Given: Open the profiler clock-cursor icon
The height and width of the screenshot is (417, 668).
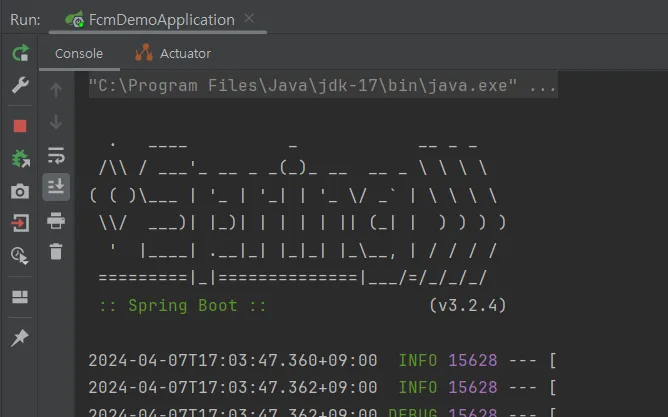Looking at the screenshot, I should point(20,256).
